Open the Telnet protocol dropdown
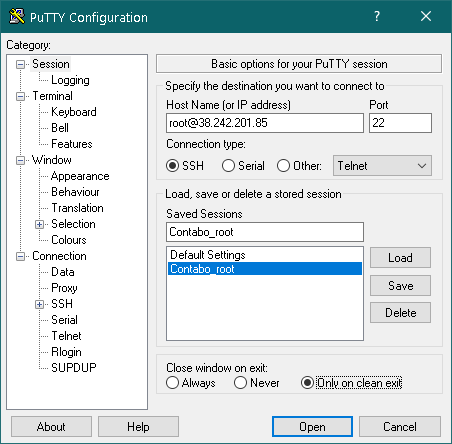The width and height of the screenshot is (452, 444). click(382, 166)
